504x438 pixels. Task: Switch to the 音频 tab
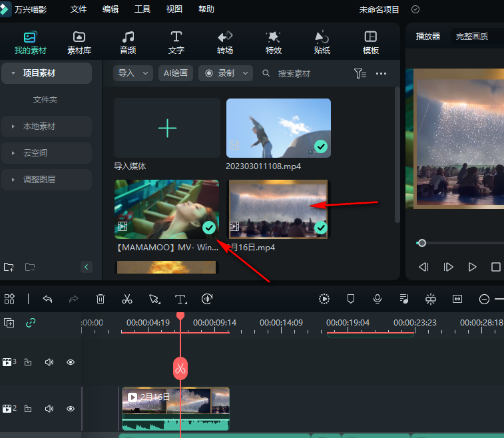128,43
